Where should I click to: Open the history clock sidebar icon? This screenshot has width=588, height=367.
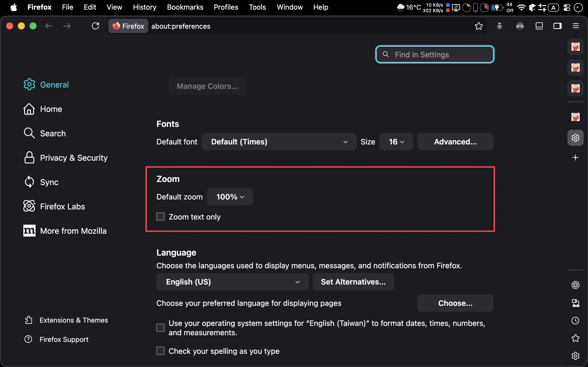pos(575,321)
